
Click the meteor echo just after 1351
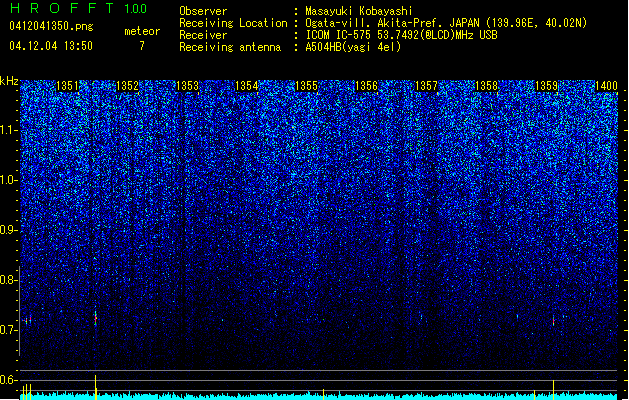(95, 318)
